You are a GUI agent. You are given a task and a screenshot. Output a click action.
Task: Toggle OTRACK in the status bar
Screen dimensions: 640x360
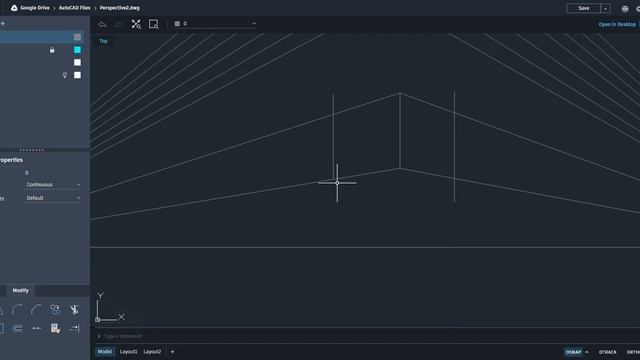pos(607,352)
